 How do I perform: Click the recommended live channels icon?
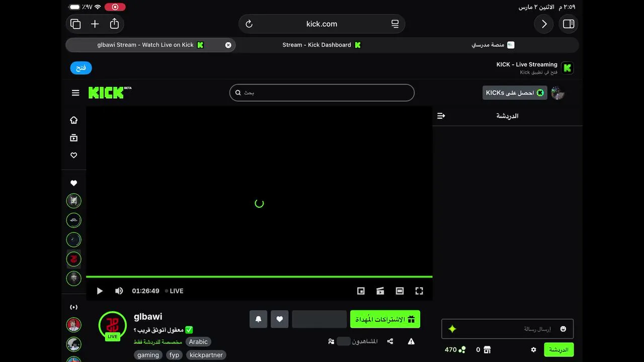[74, 307]
